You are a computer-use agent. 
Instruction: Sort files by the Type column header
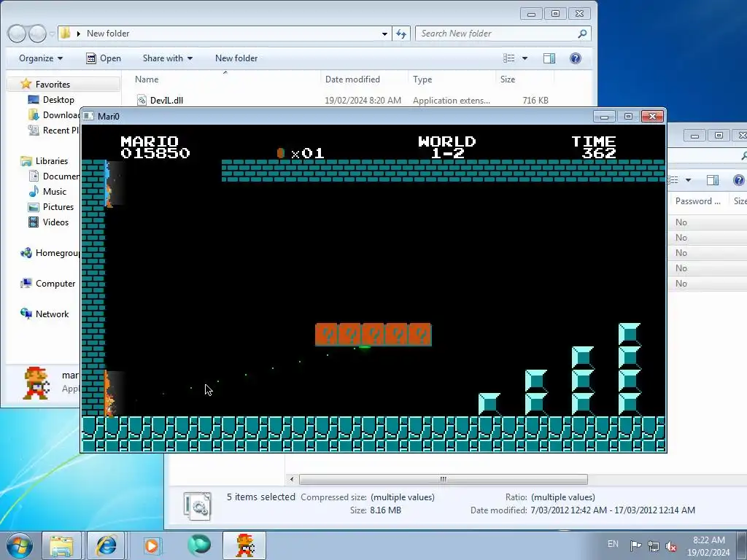pos(422,79)
